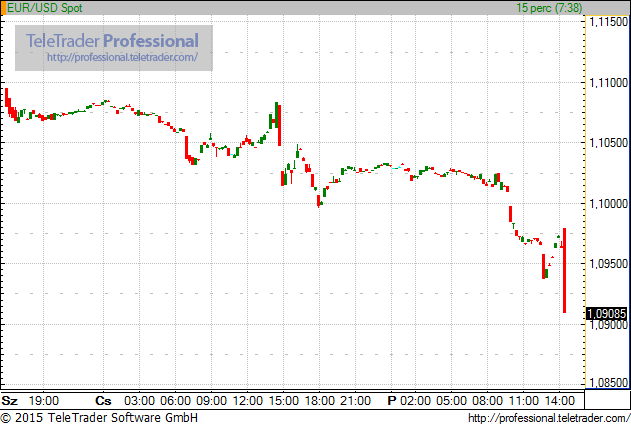Screen dimensions: 631x427
Task: Click the 1,10500 price axis label
Action: [608, 142]
